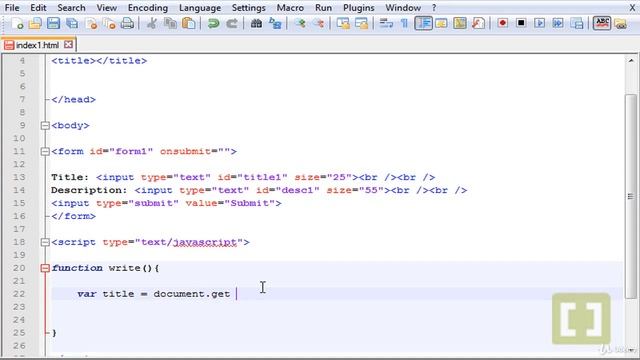Toggle the indent guide icon
Screen dimensions: 640x360
click(423, 23)
